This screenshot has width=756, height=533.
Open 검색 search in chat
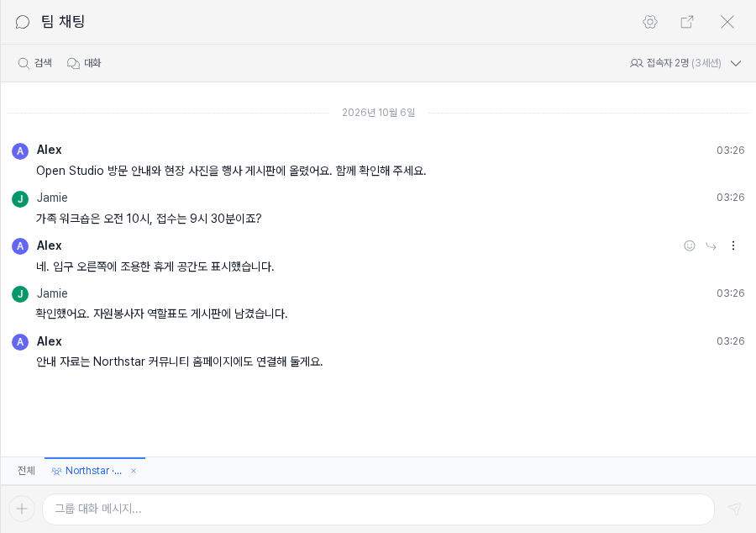34,63
